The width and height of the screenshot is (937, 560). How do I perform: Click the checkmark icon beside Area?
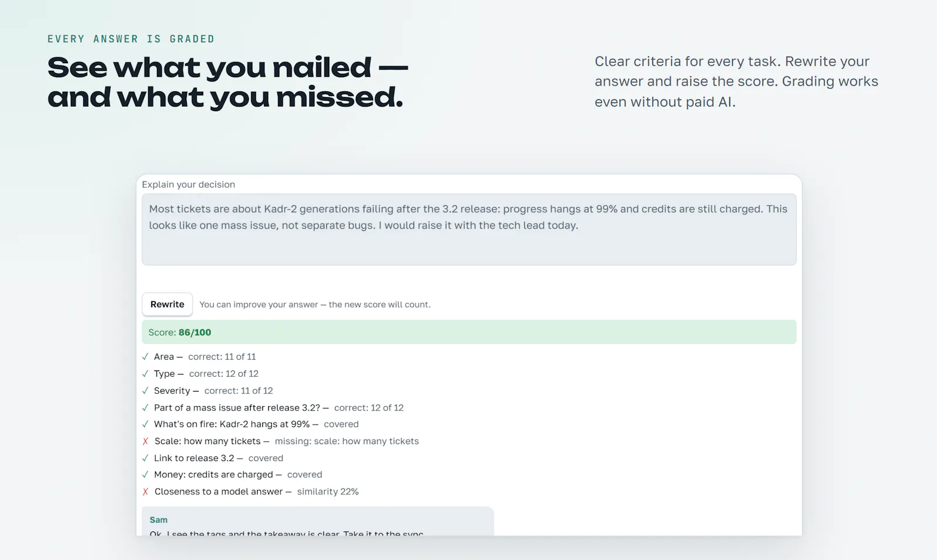click(x=145, y=356)
